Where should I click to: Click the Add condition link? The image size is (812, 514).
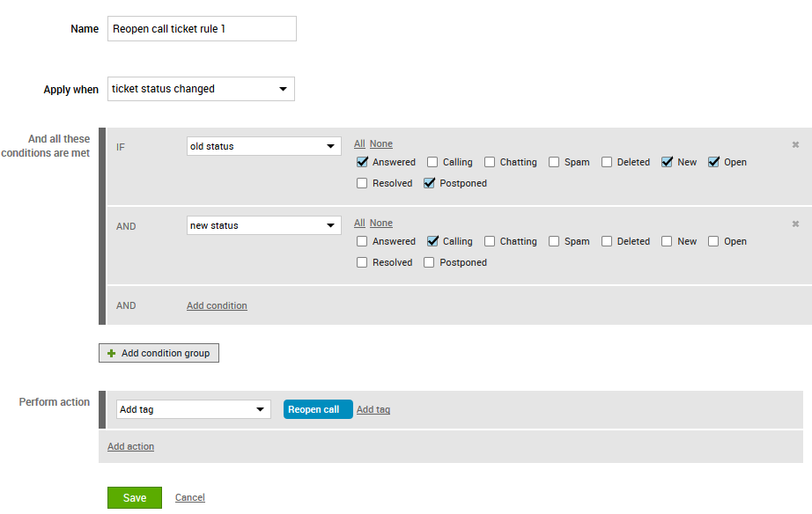click(x=217, y=305)
